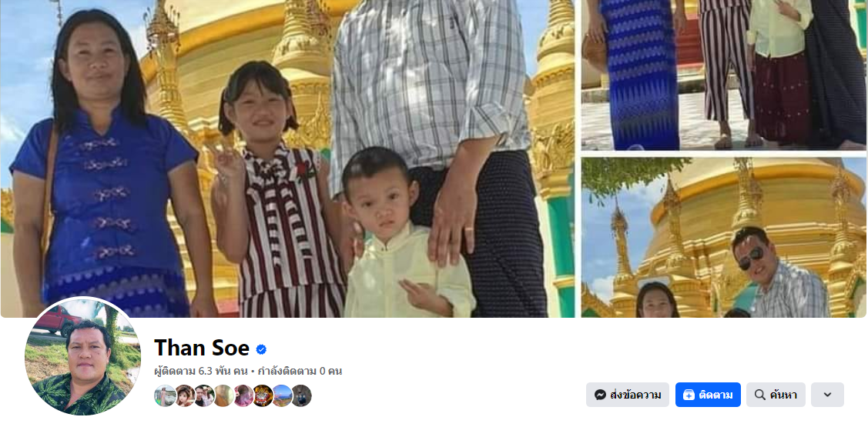
Task: Click the blue verified badge beside Than Soe
Action: pos(261,349)
